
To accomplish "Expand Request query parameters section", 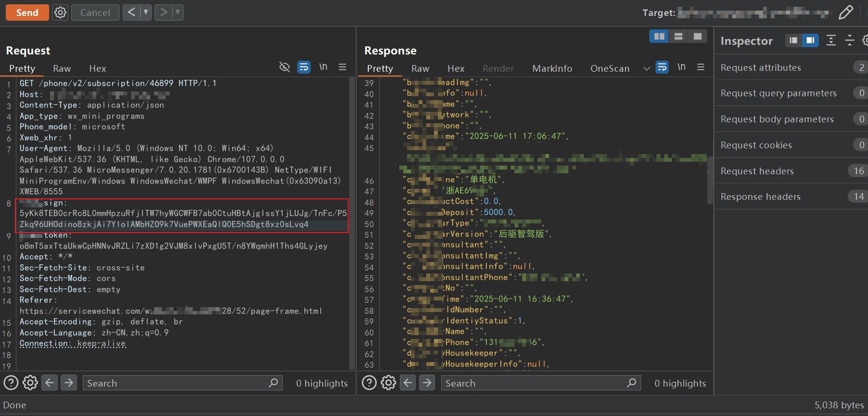I will point(791,93).
